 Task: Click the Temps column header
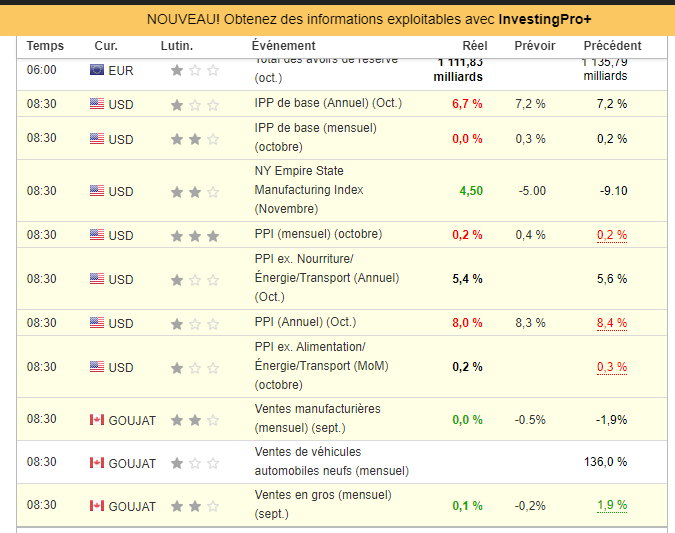coord(45,46)
